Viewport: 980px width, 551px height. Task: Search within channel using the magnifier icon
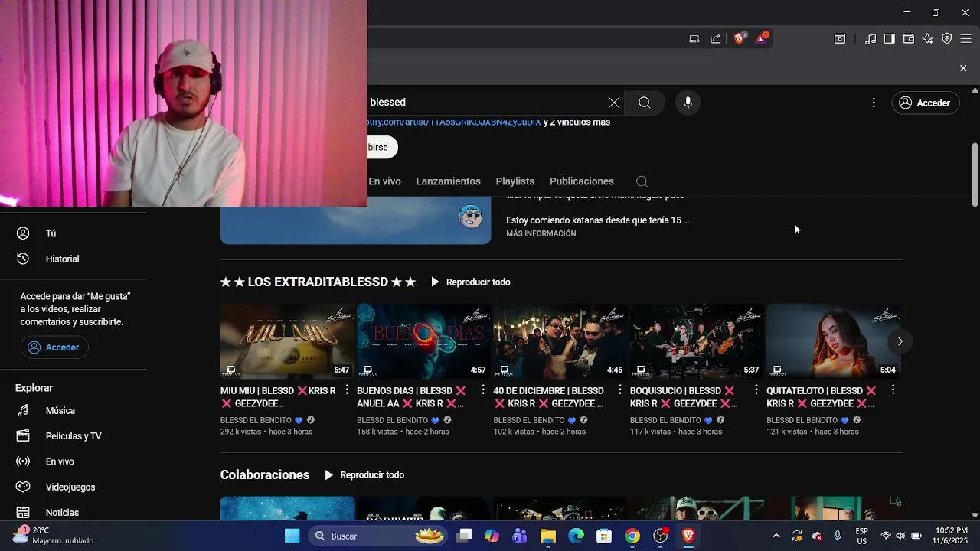click(642, 181)
